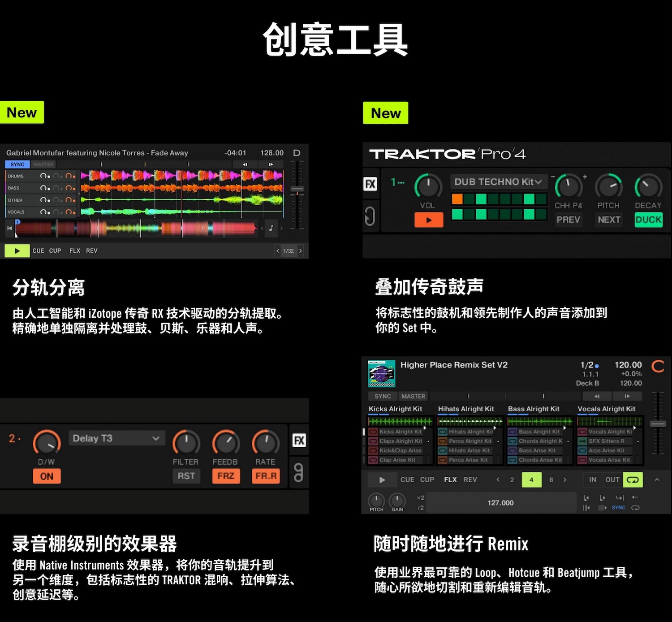Image resolution: width=672 pixels, height=622 pixels.
Task: Toggle DUCK on the drum kit panel
Action: point(648,220)
